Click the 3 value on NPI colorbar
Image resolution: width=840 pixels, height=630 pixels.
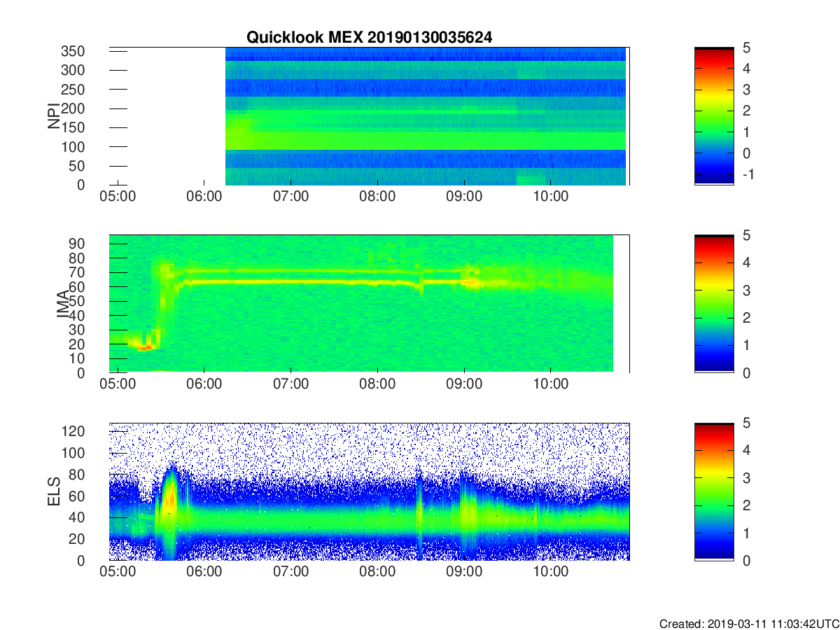(746, 90)
